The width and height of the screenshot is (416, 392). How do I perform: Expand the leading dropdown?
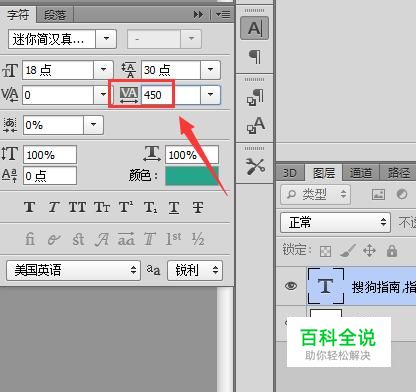coord(210,70)
